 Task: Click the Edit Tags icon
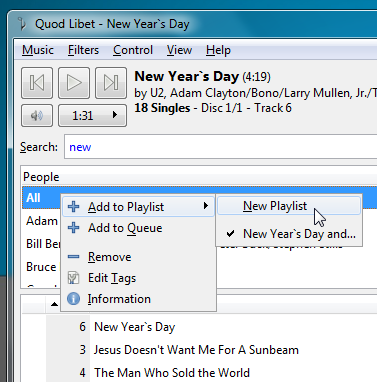[74, 278]
